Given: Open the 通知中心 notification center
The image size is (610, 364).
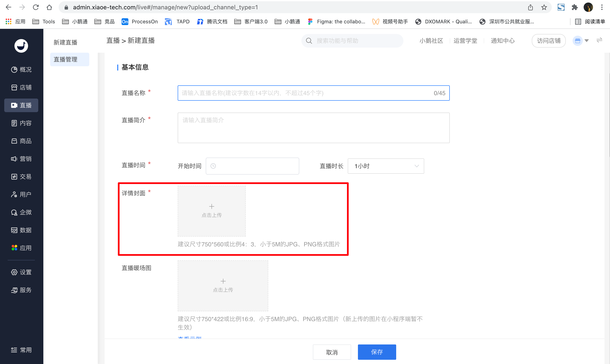Looking at the screenshot, I should pyautogui.click(x=502, y=41).
